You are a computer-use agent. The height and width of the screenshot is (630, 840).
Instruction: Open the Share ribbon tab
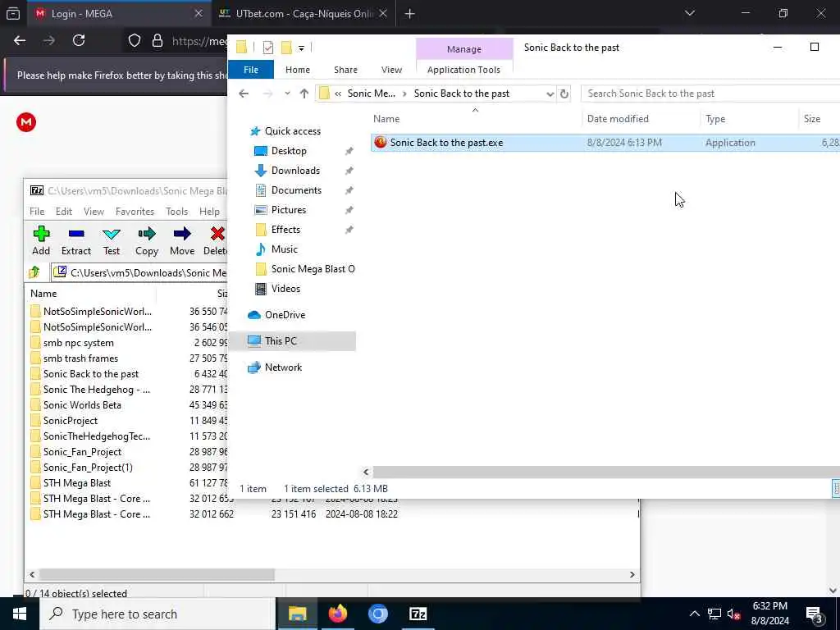[x=345, y=70]
